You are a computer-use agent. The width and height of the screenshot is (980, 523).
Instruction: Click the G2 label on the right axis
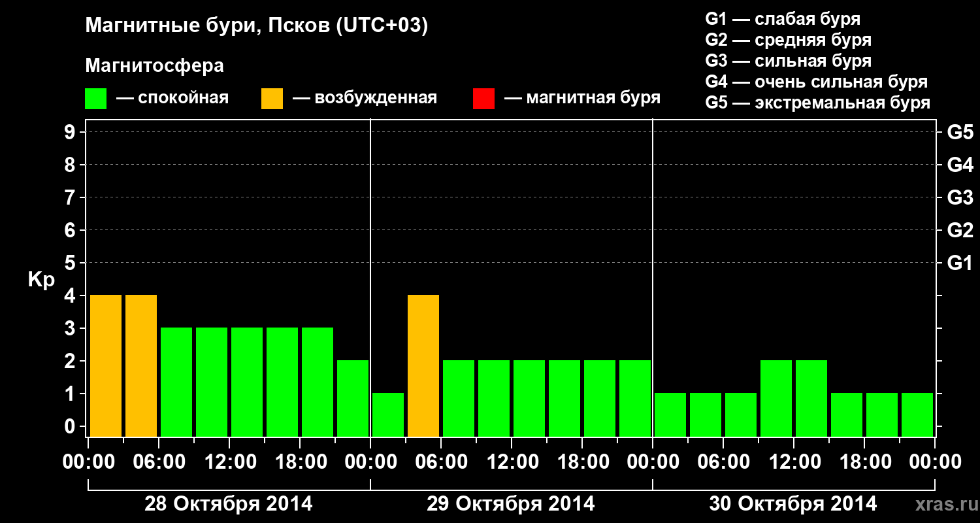(960, 230)
